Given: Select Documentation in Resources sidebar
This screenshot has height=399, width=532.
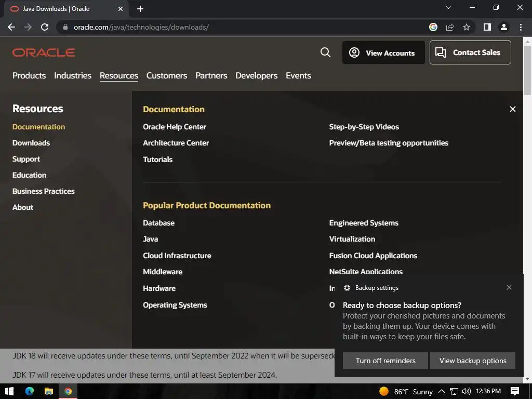Looking at the screenshot, I should (x=38, y=127).
